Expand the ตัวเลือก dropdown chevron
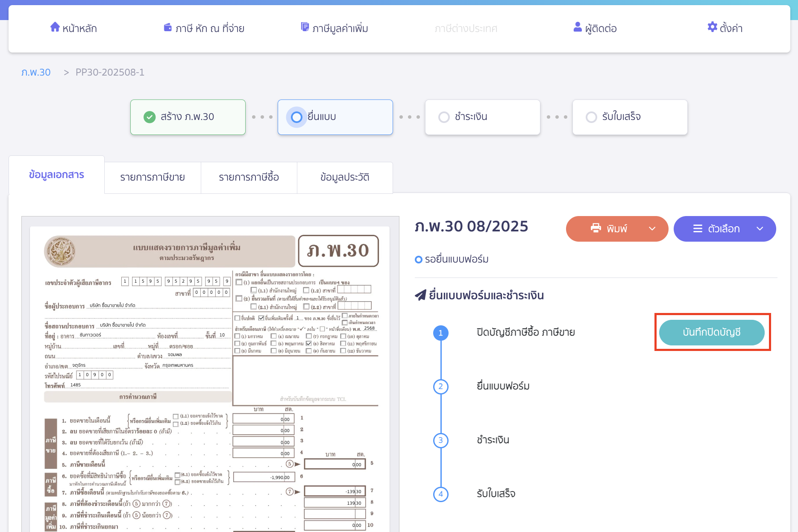The width and height of the screenshot is (798, 532). (x=760, y=229)
